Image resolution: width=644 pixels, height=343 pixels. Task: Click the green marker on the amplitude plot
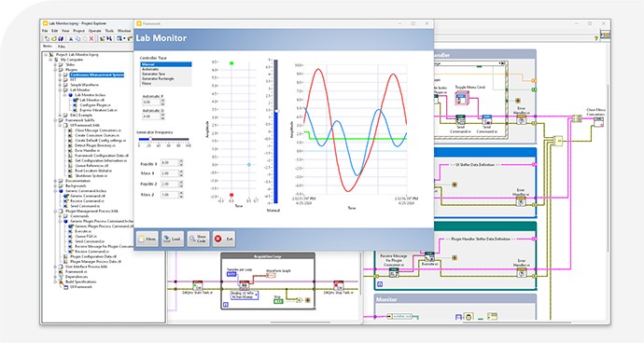point(231,63)
